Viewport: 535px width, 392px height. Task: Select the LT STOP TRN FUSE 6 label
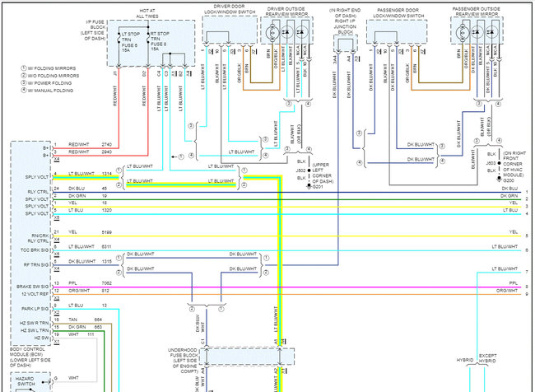(130, 42)
